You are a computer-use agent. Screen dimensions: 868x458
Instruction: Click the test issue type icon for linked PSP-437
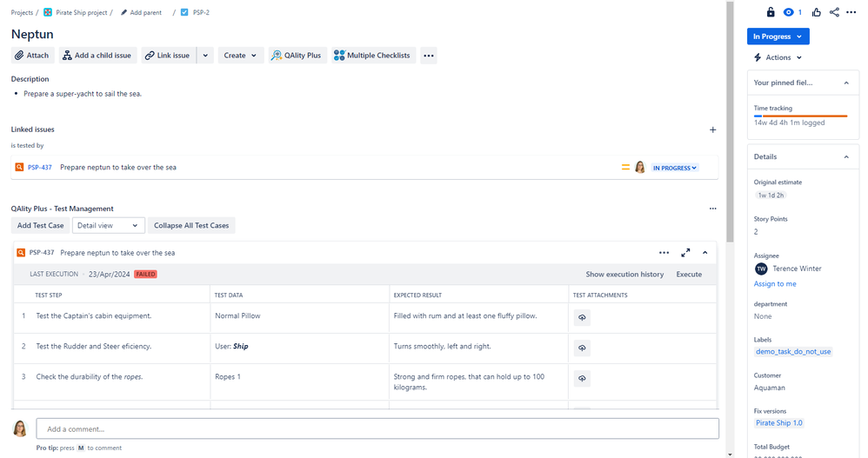click(19, 167)
